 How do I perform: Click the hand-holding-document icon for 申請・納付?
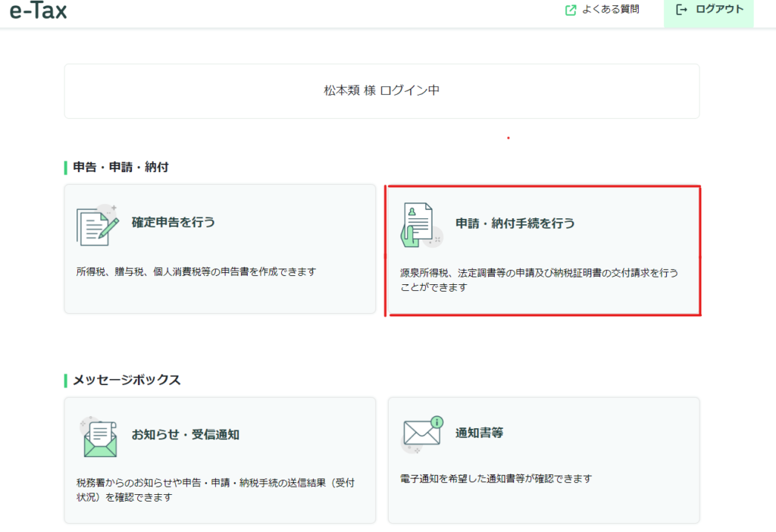(421, 225)
